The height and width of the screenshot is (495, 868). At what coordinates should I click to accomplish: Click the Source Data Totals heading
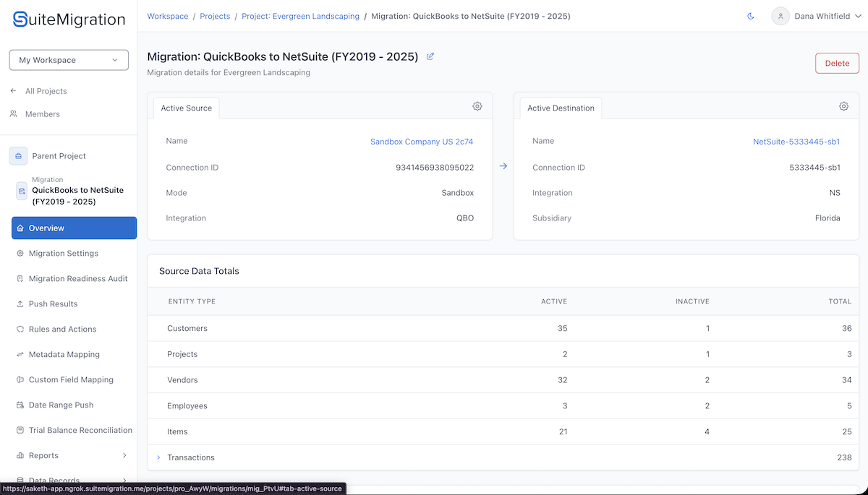199,271
